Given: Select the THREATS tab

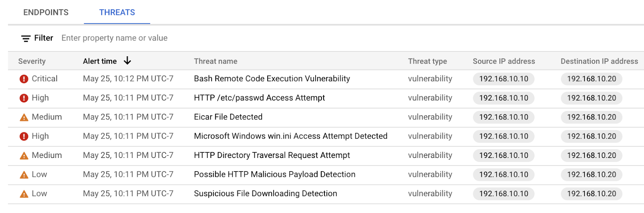Looking at the screenshot, I should click(x=117, y=12).
